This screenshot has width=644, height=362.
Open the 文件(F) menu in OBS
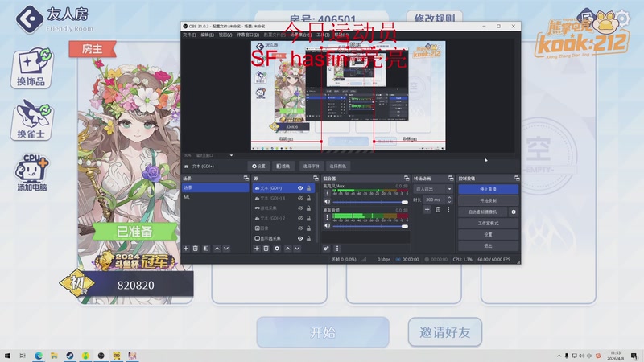click(189, 35)
